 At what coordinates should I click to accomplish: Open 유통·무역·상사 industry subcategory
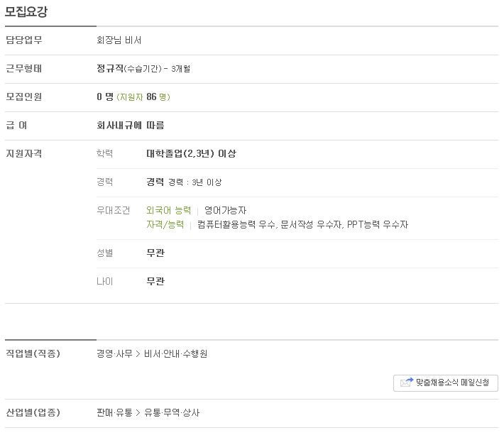(172, 412)
